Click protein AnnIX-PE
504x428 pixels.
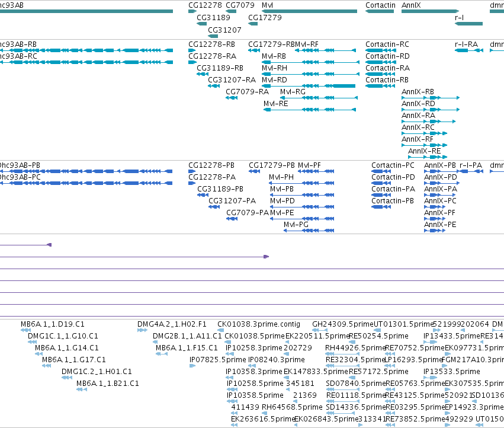point(435,231)
